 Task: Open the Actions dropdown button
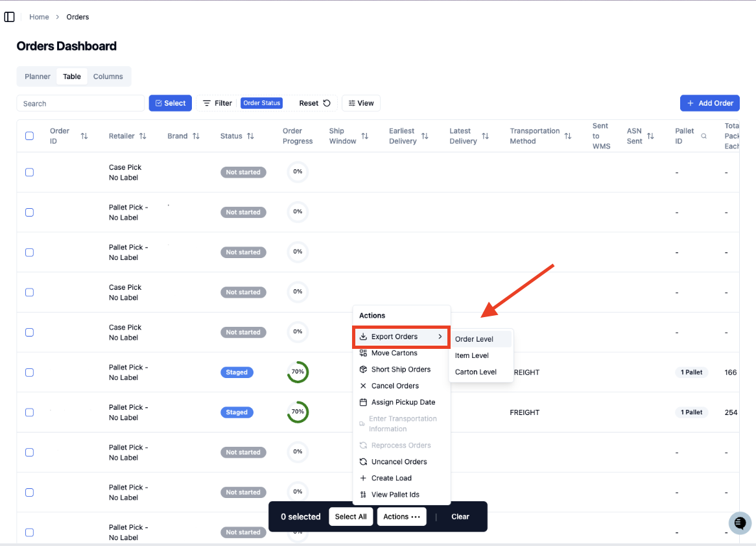pos(401,517)
